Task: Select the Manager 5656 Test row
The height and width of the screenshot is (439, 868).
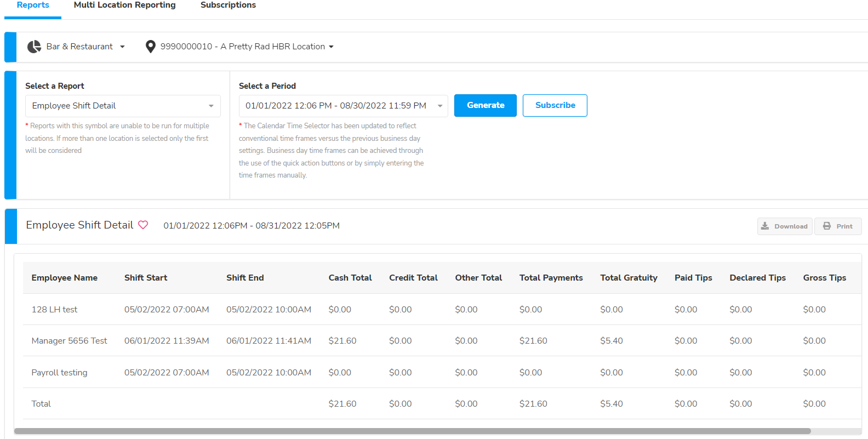Action: point(69,341)
